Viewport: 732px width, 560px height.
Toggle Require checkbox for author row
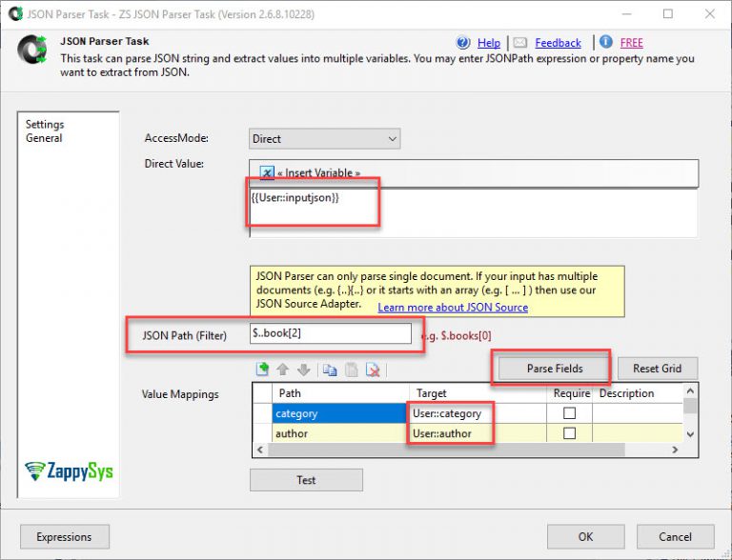coord(569,433)
